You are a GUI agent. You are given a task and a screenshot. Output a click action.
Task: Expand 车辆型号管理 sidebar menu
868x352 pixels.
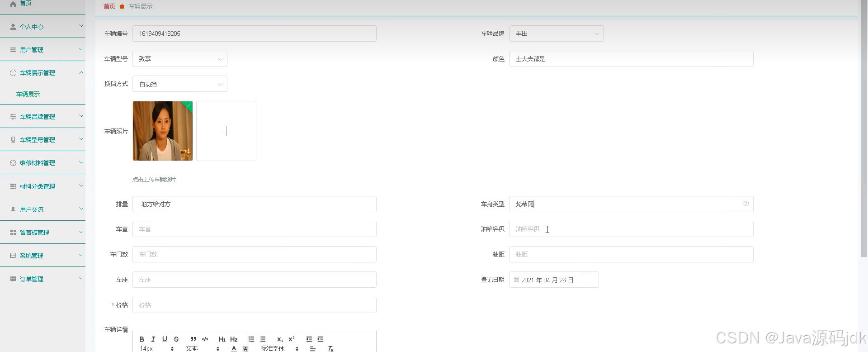42,140
